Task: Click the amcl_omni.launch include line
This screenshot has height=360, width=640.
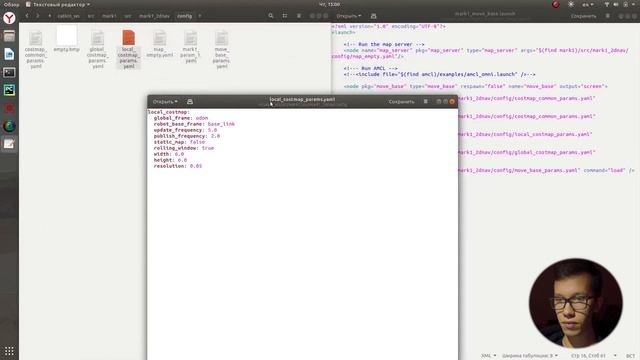Action: [x=439, y=74]
